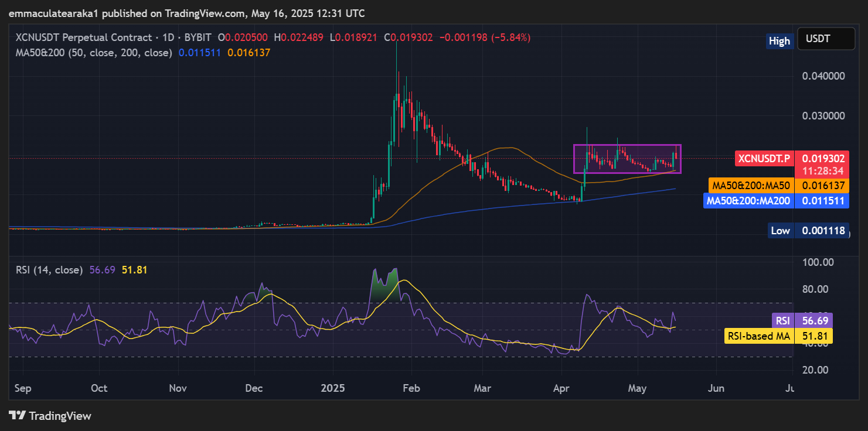The width and height of the screenshot is (868, 431).
Task: Click the MA50&200 indicator legend
Action: coord(93,52)
